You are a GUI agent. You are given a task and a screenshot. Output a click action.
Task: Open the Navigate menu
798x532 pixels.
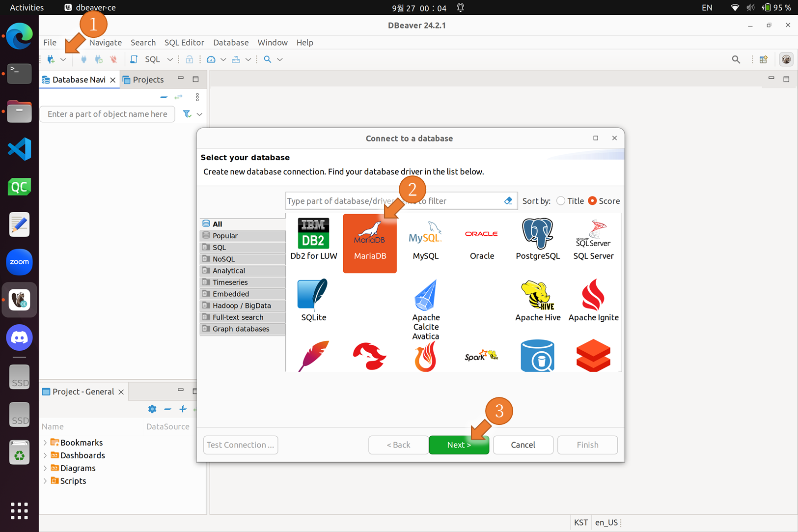(x=106, y=42)
